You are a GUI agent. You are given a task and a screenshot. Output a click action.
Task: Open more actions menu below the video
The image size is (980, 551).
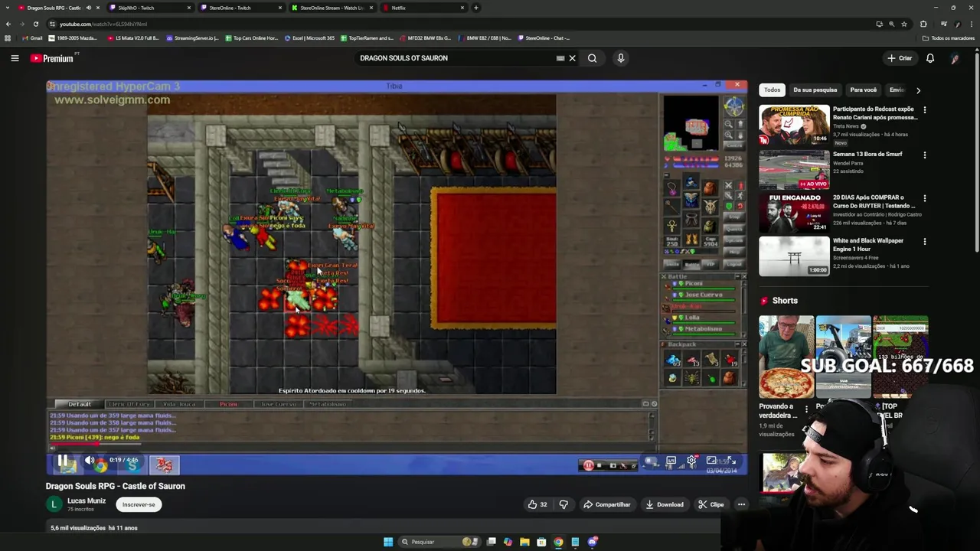pos(741,504)
